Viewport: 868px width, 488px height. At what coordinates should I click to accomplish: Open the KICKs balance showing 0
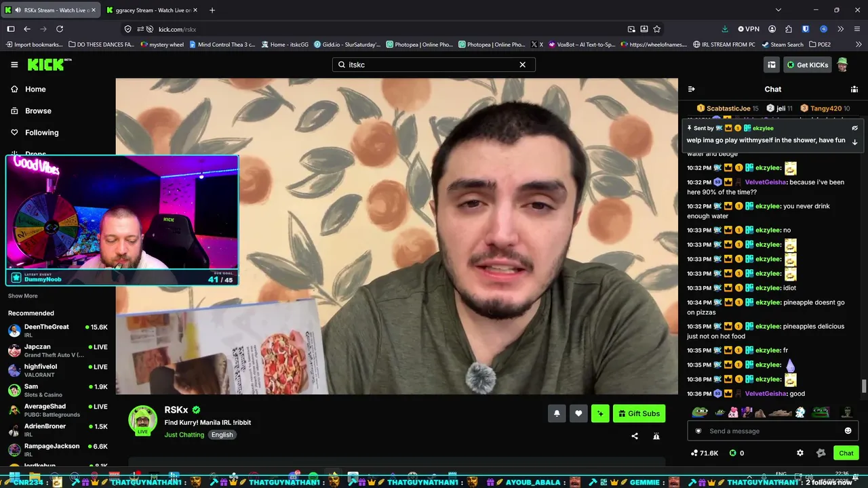[x=736, y=453]
